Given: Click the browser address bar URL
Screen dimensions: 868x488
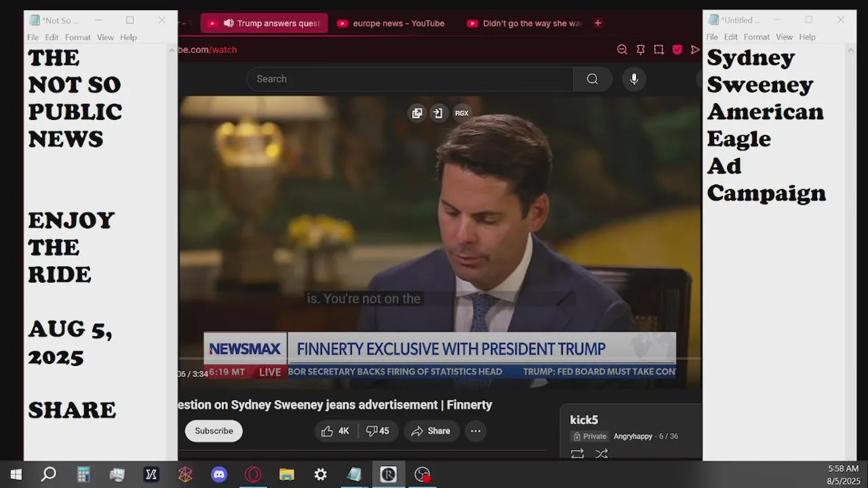Looking at the screenshot, I should pos(208,49).
